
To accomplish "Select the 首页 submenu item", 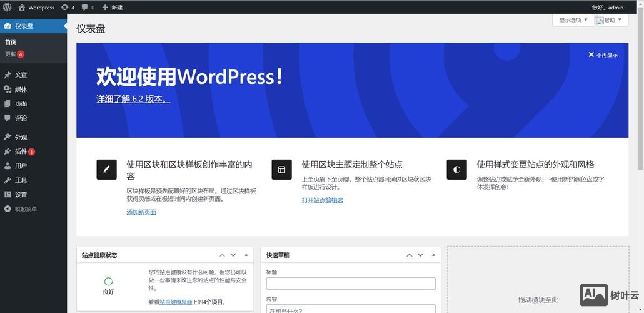I will [x=11, y=43].
